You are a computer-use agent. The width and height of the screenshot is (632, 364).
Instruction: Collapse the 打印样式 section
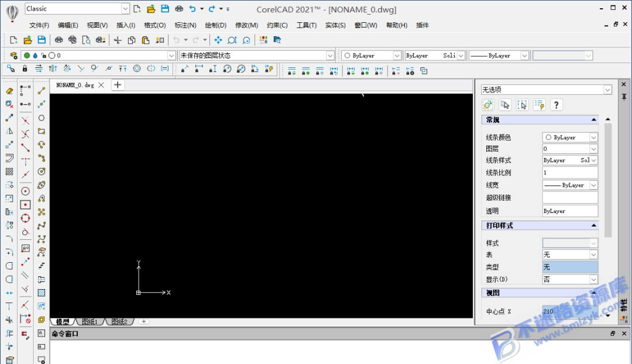point(594,225)
